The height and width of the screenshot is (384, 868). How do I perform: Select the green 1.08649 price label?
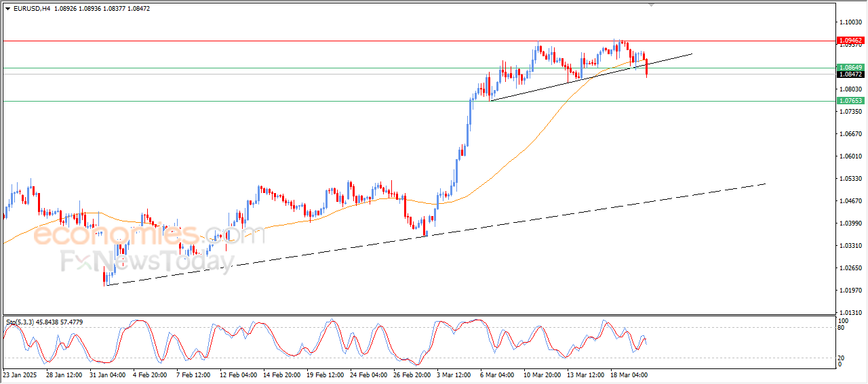(x=850, y=68)
